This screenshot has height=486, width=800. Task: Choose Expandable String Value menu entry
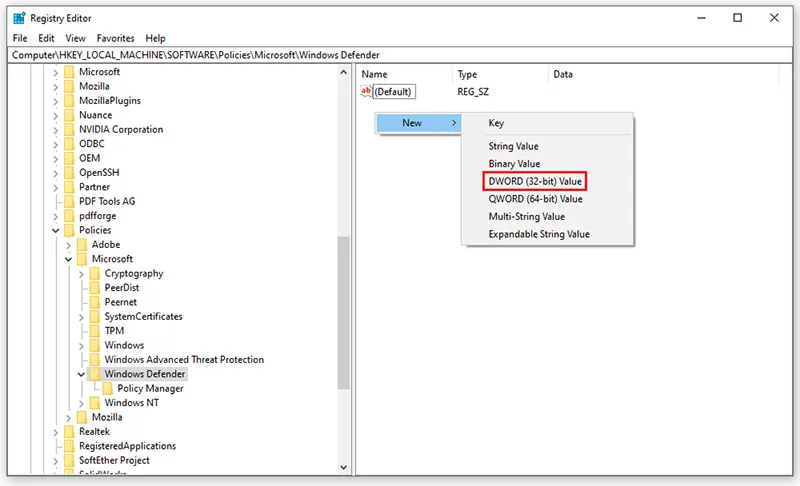547,234
